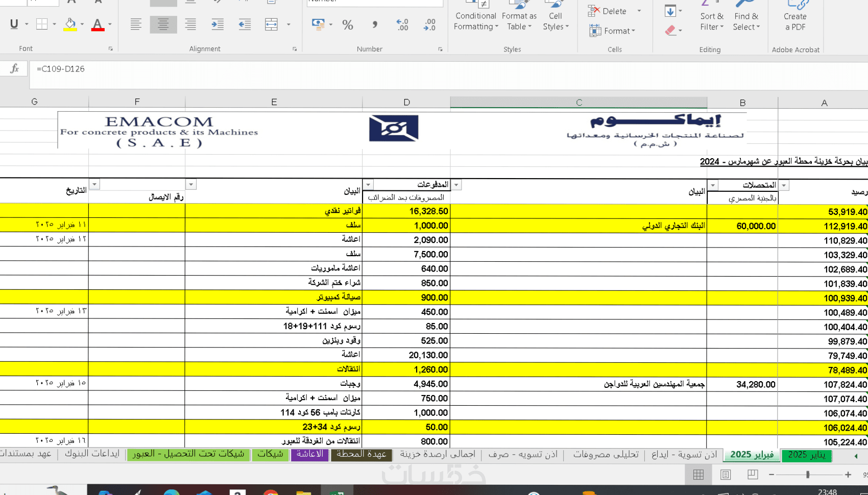
Task: Open underline style dropdown arrow
Action: point(26,24)
